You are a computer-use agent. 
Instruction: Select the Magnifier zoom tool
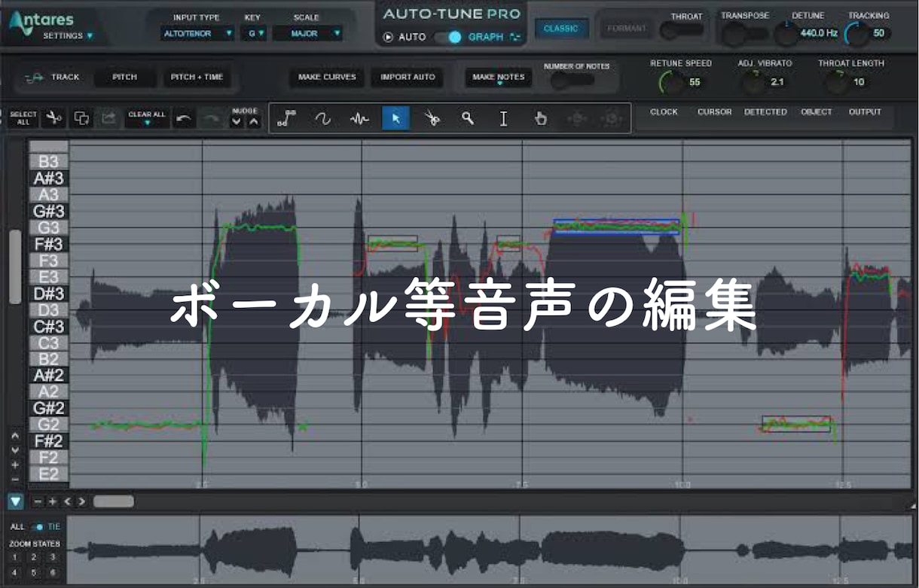click(468, 118)
